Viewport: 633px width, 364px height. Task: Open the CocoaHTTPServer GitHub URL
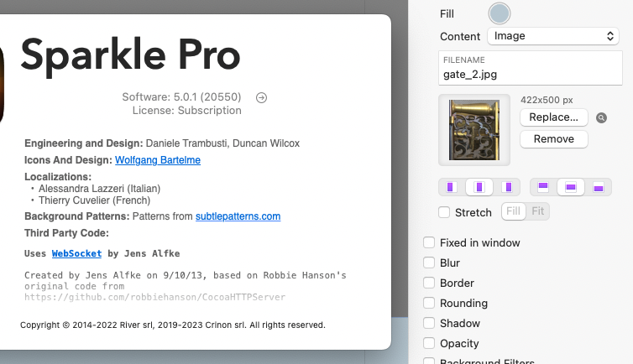tap(154, 297)
